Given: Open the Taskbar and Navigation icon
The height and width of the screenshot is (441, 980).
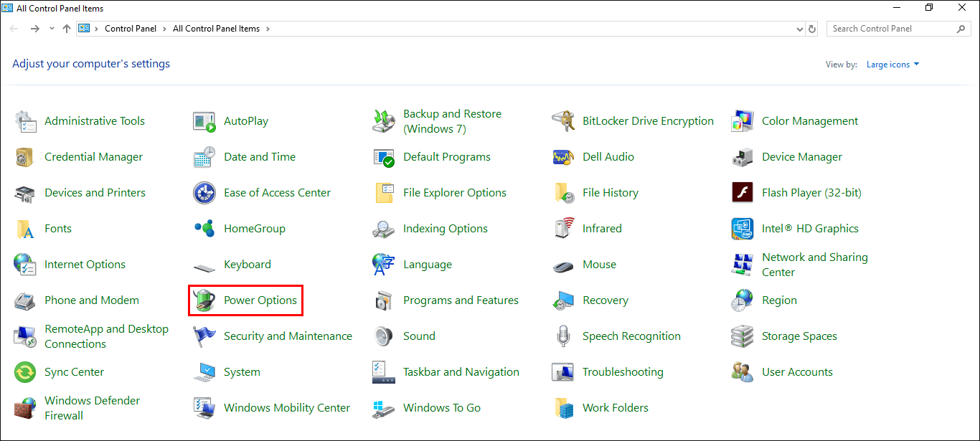Looking at the screenshot, I should (384, 372).
